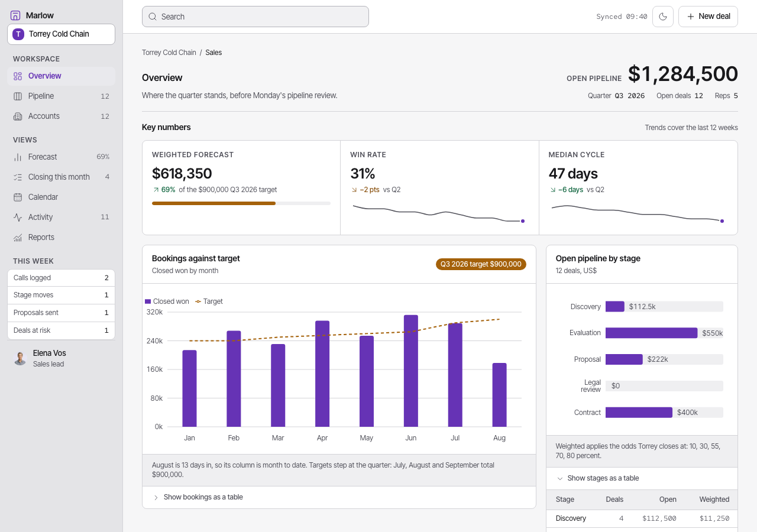Click the Accounts building icon
This screenshot has height=532, width=757.
pyautogui.click(x=18, y=116)
